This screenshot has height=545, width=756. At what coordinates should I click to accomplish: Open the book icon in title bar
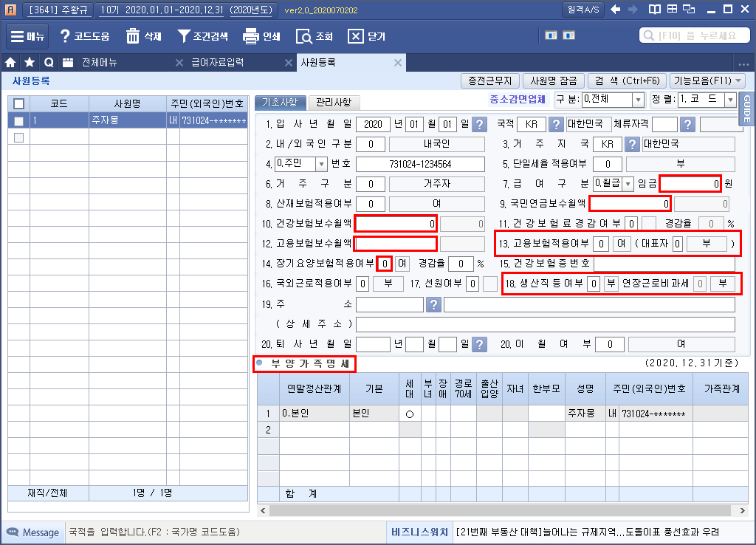[x=654, y=9]
